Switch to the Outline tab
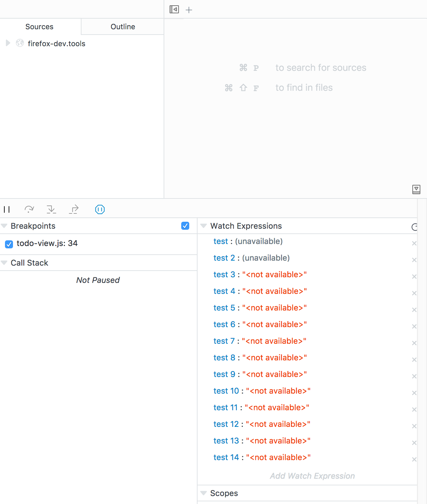Viewport: 427px width, 504px height. click(x=123, y=27)
